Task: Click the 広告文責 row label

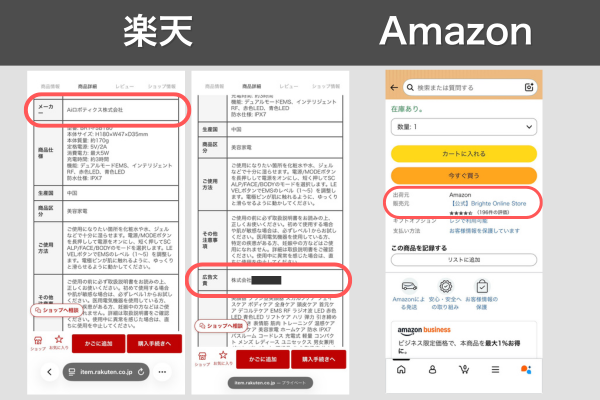Action: (x=212, y=280)
